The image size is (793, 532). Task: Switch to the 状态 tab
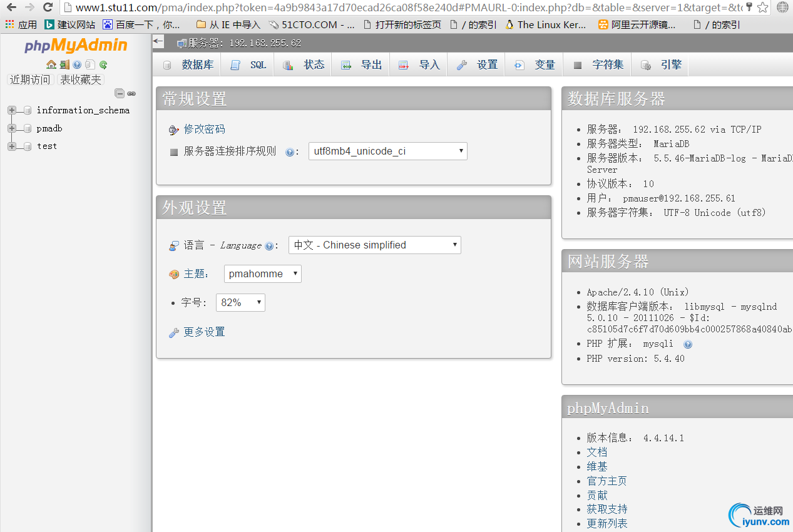[x=304, y=65]
